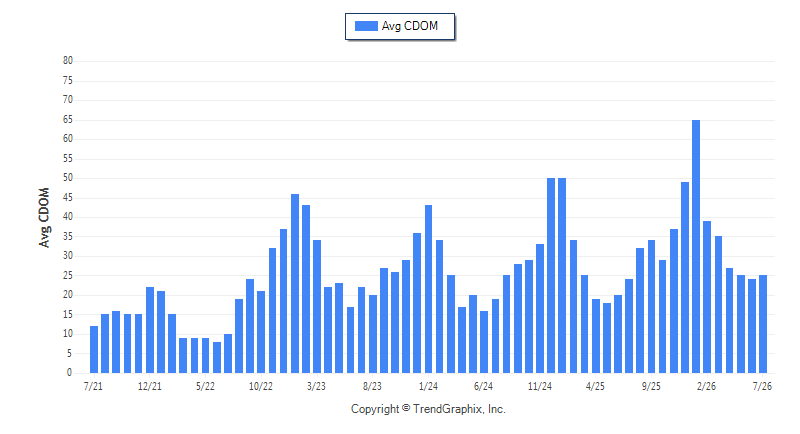
Task: Click the bar above the 5/22 label
Action: (x=205, y=355)
